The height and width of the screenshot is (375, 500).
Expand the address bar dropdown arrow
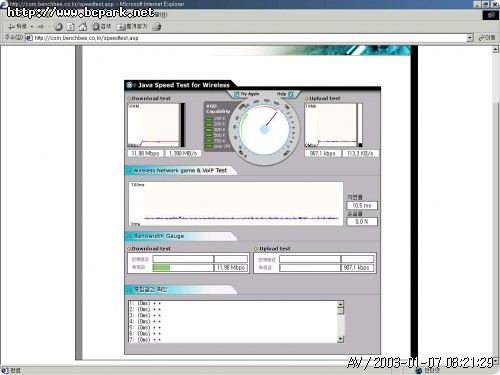pyautogui.click(x=470, y=38)
